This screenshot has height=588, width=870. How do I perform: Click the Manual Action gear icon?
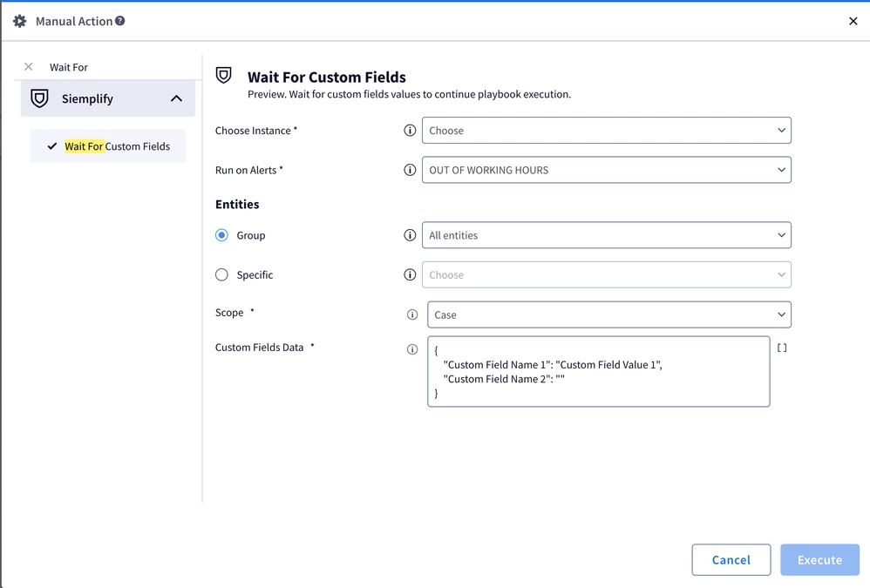point(20,21)
